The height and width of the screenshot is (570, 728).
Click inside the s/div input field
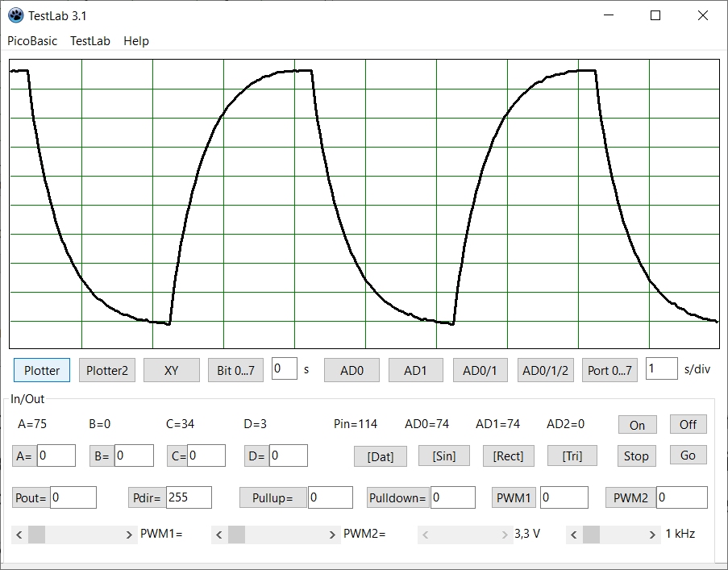(661, 369)
